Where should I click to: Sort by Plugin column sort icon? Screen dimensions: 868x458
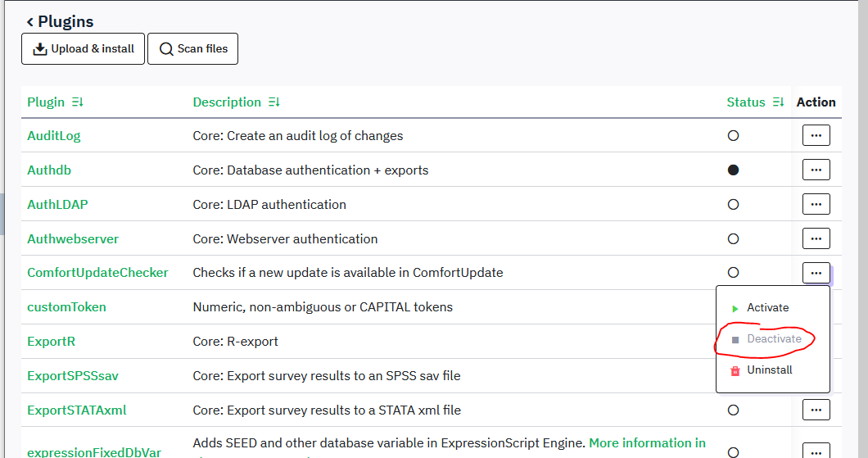(78, 102)
